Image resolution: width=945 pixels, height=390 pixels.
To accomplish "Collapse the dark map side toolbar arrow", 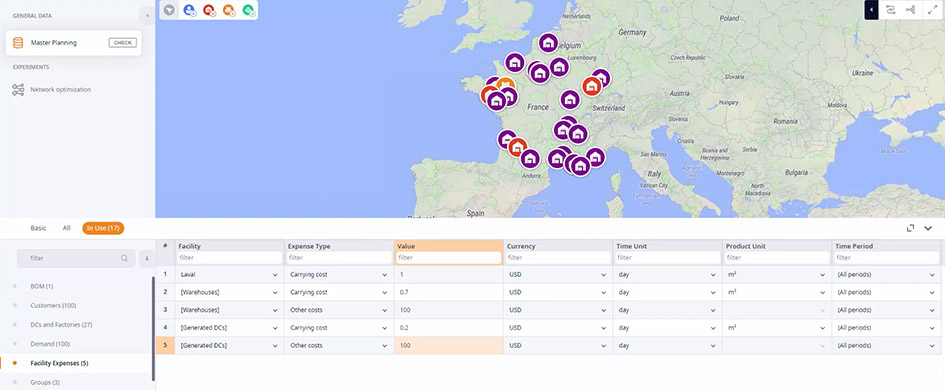I will point(871,10).
